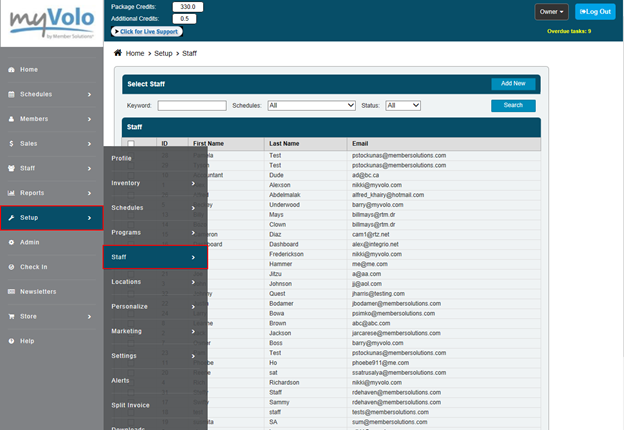
Task: Toggle select-all checkbox in Staff table header
Action: 131,144
